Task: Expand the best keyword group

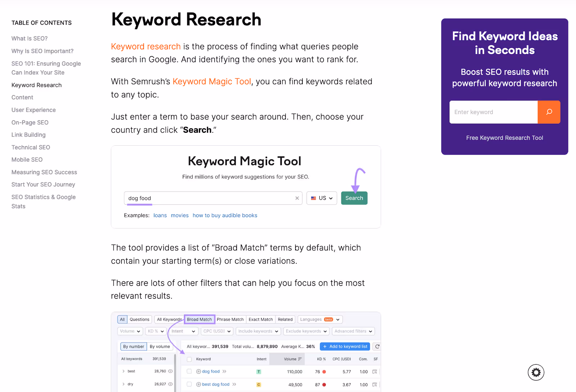Action: pos(123,371)
